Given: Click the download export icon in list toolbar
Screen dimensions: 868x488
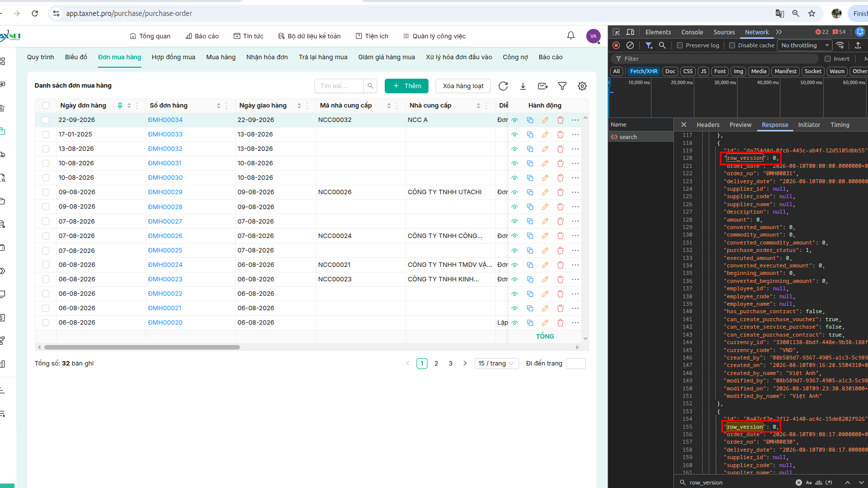Looking at the screenshot, I should (523, 86).
